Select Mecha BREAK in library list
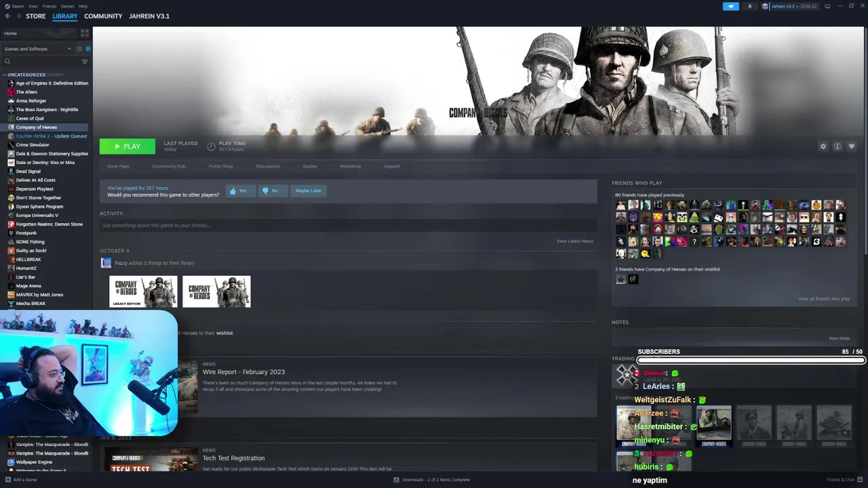The width and height of the screenshot is (868, 488). (x=31, y=304)
